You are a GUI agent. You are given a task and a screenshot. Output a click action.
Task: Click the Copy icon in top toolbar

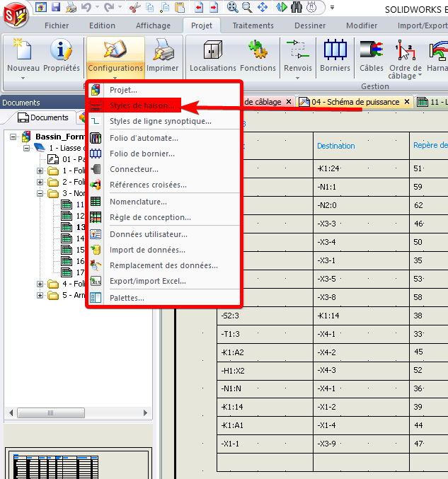(x=150, y=6)
